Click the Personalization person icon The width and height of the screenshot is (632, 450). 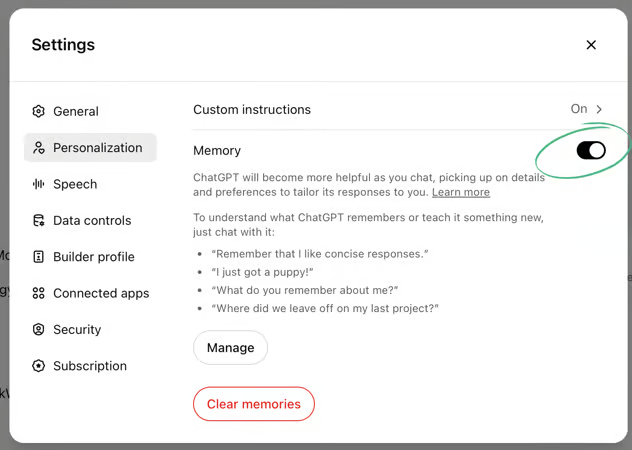click(38, 148)
